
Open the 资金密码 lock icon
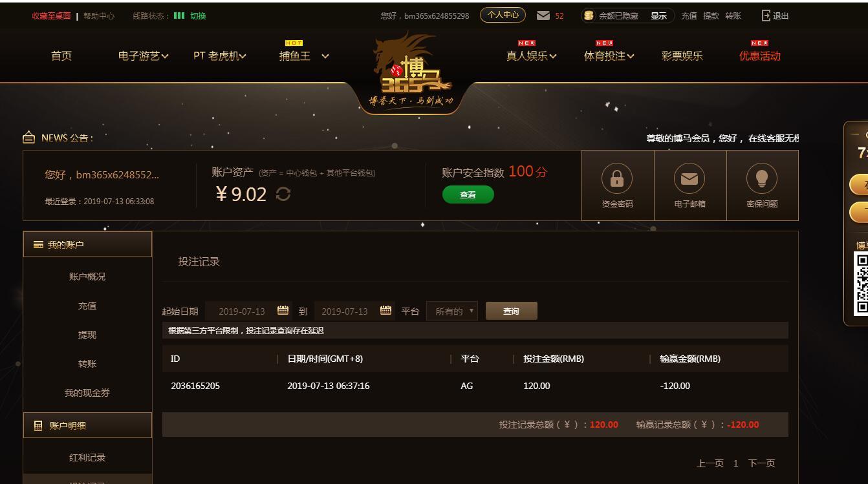point(617,178)
